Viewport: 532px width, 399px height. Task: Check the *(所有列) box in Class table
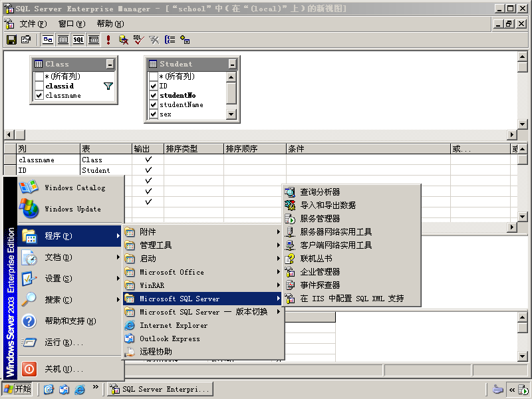pos(39,76)
